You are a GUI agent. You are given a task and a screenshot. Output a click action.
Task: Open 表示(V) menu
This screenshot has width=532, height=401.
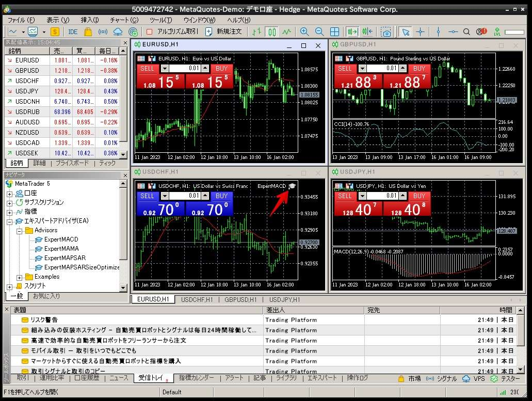click(x=58, y=20)
